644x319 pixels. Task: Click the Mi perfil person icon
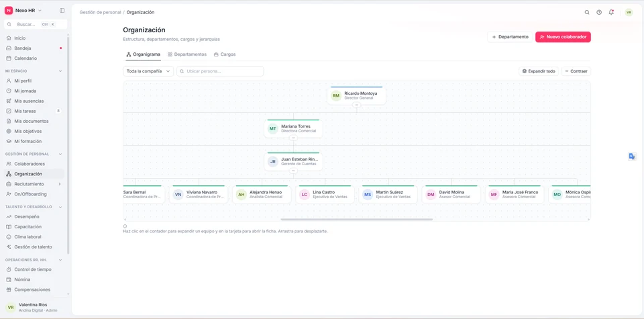tap(9, 81)
